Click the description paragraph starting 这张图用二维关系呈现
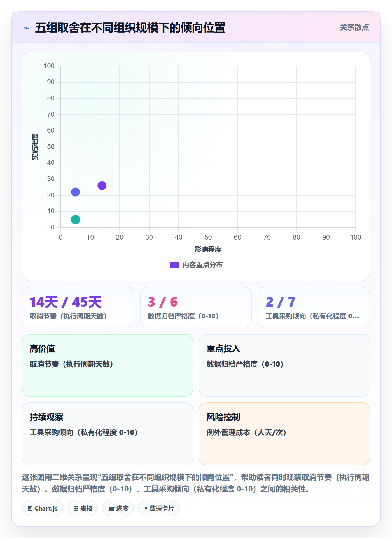Viewport: 392px width, 538px height. (196, 483)
